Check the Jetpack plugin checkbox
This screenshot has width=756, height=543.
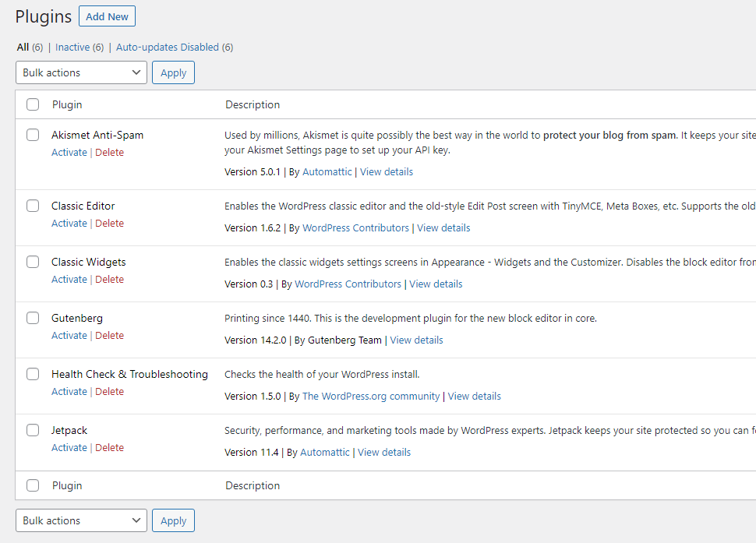tap(33, 430)
